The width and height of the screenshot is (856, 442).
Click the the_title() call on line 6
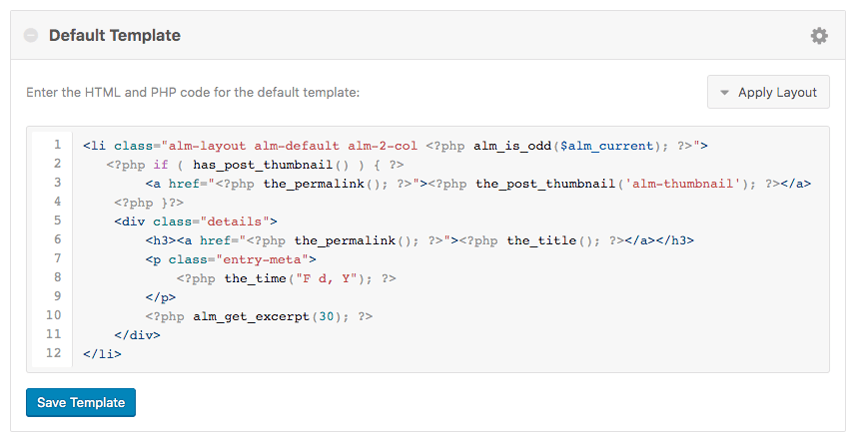point(553,241)
